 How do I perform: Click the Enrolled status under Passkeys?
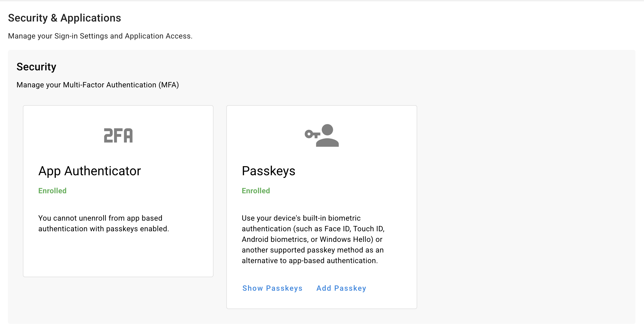(256, 191)
